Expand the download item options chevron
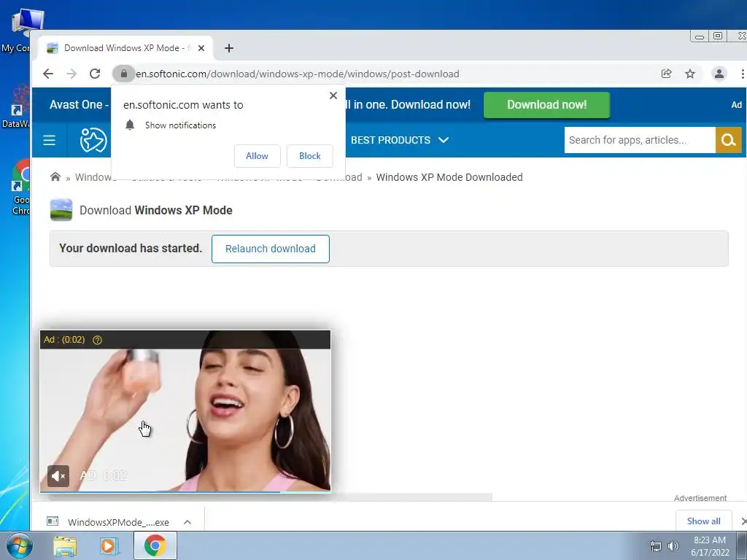The image size is (747, 560). 187,522
